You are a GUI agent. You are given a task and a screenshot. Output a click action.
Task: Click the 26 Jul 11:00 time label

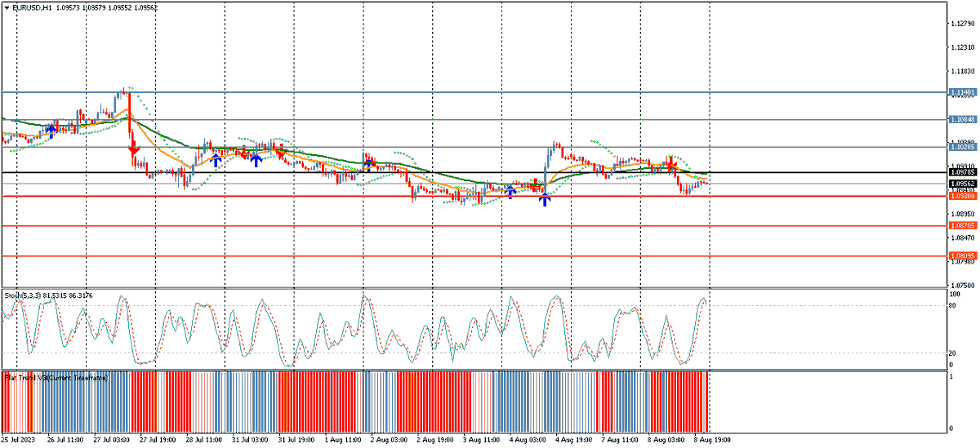tap(66, 440)
